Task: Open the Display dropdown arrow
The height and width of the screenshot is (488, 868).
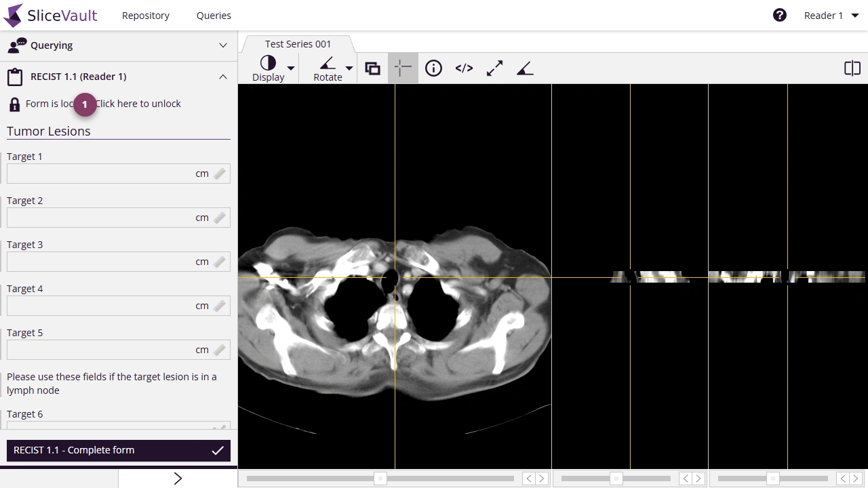Action: (x=291, y=68)
